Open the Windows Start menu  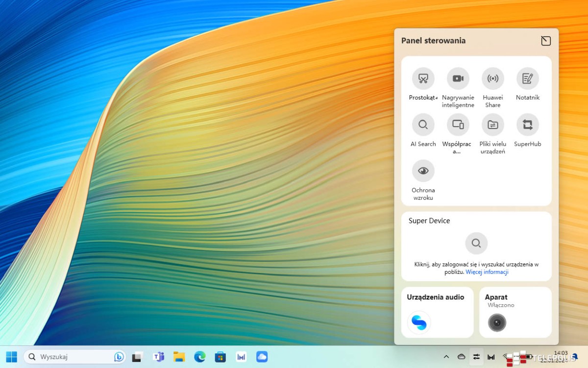11,357
